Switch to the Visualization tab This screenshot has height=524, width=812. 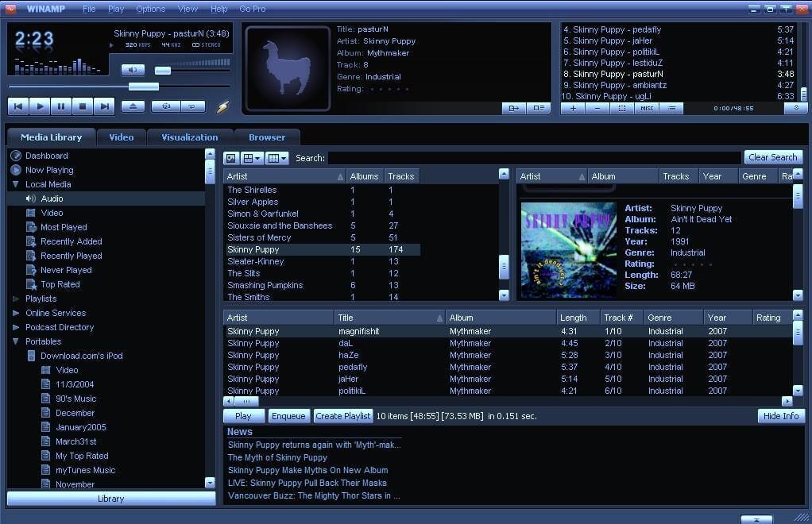tap(189, 137)
